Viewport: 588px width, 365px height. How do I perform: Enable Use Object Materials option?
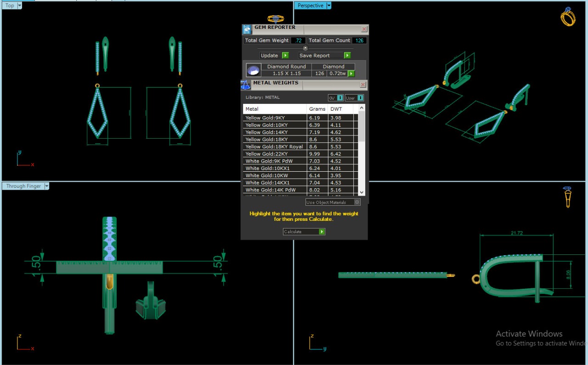357,202
